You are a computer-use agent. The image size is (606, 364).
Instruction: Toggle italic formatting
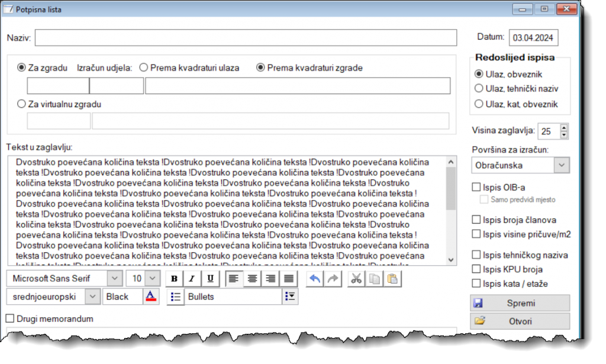(192, 279)
